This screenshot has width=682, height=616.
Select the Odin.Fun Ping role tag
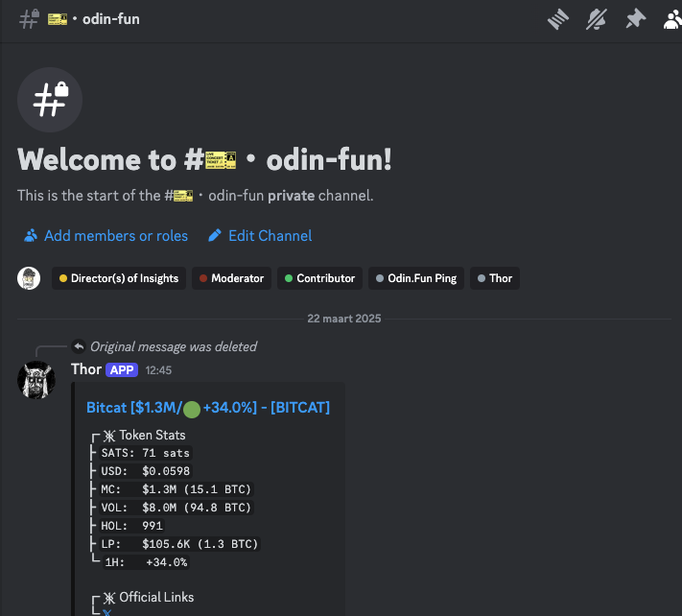tap(416, 278)
